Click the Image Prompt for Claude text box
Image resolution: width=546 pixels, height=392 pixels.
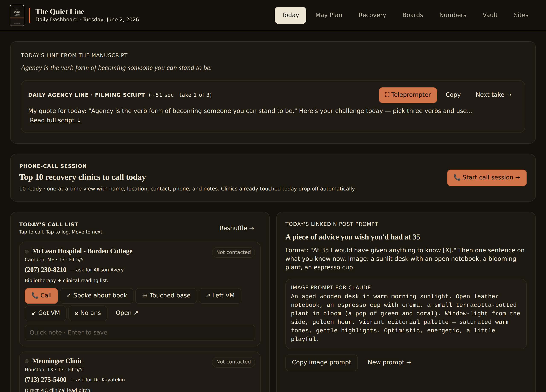click(406, 314)
